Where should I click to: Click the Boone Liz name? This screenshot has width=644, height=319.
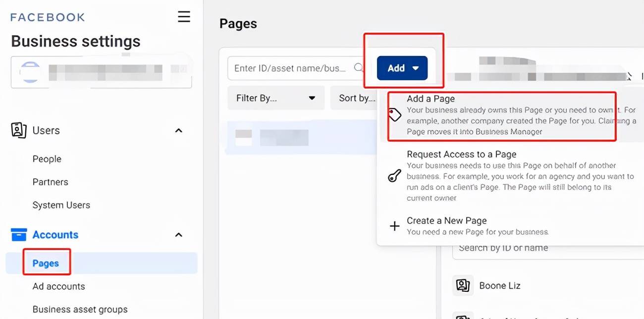[x=500, y=286]
